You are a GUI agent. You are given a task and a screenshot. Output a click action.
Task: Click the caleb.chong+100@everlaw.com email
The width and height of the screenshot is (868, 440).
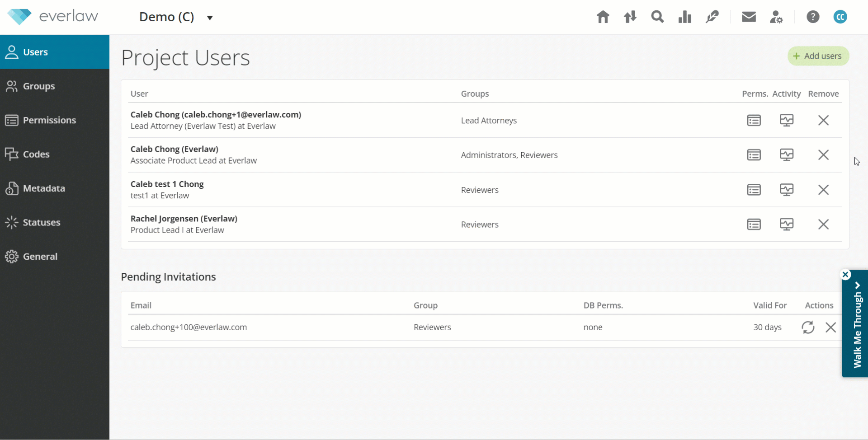[x=189, y=327]
